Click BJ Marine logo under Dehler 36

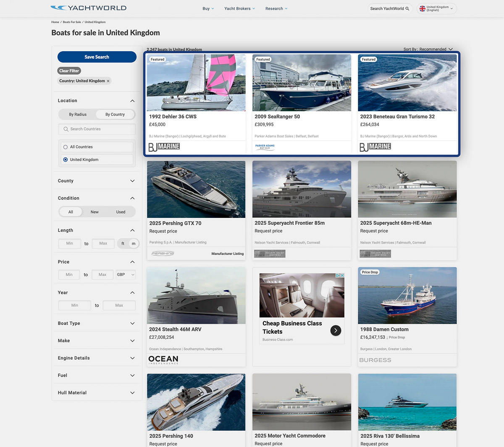point(164,147)
